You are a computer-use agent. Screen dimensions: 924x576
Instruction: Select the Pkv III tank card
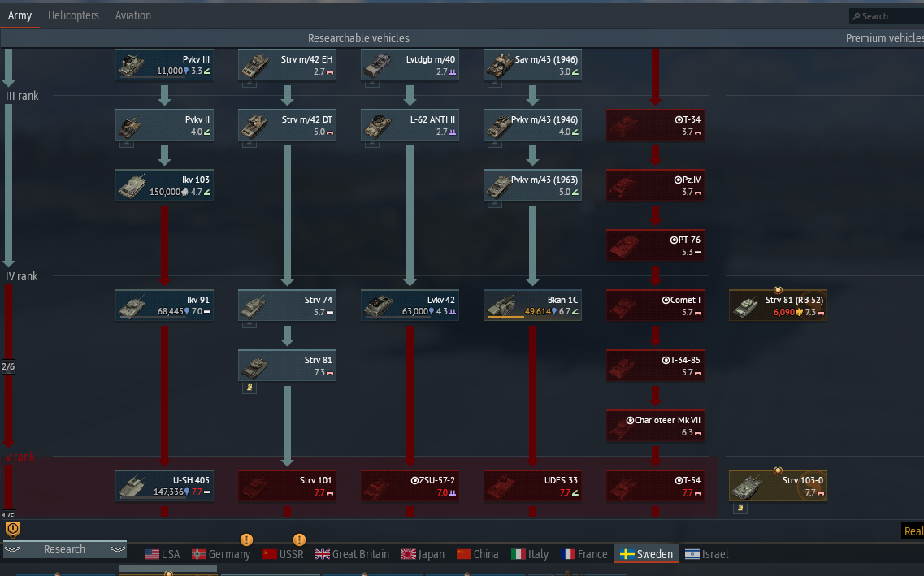click(164, 65)
